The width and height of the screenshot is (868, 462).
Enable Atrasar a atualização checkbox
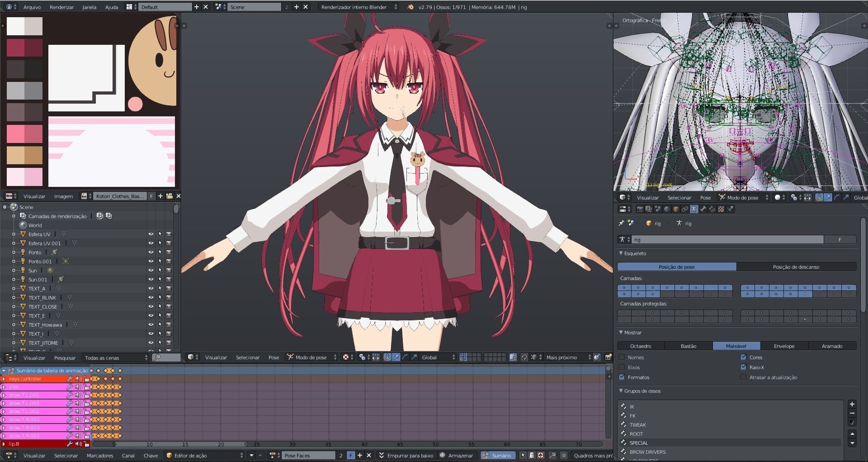pos(743,377)
